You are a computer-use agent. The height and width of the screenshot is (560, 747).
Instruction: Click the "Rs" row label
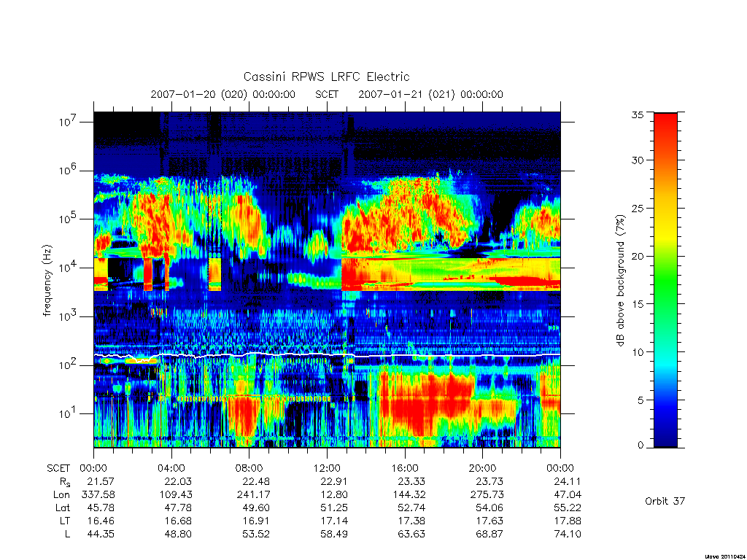[65, 483]
